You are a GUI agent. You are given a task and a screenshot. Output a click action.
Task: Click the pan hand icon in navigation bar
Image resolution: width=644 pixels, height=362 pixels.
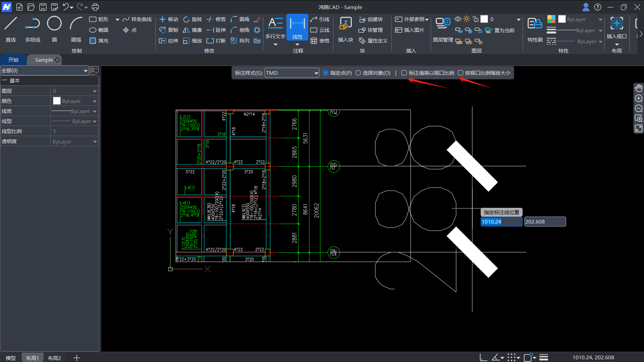(x=638, y=88)
